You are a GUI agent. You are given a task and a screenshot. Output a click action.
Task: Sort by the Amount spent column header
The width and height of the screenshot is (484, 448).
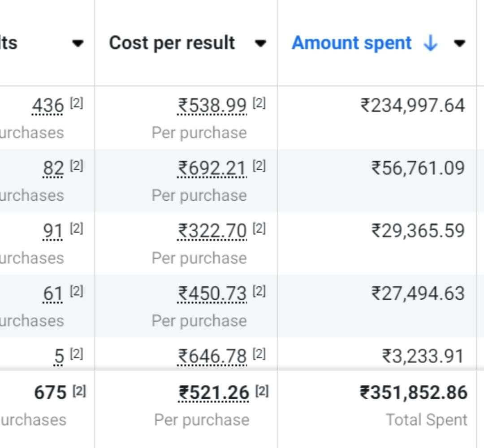pyautogui.click(x=352, y=43)
